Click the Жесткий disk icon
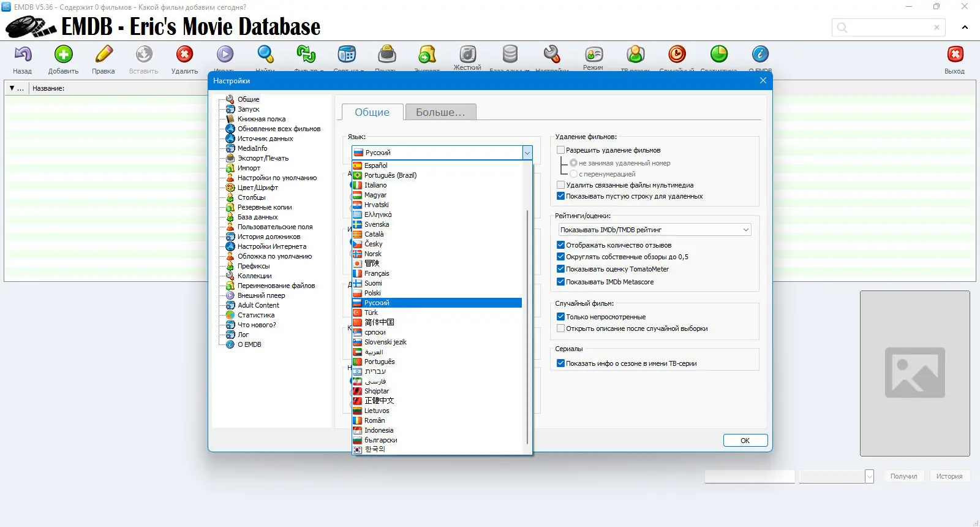Image resolution: width=980 pixels, height=527 pixels. tap(467, 55)
